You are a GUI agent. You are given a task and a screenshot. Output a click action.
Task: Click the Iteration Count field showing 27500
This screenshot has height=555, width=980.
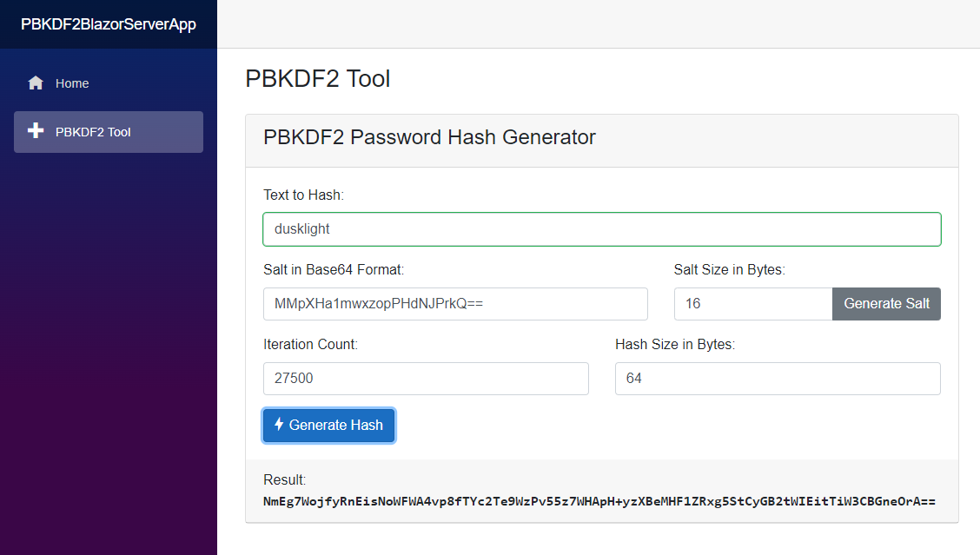coord(425,379)
